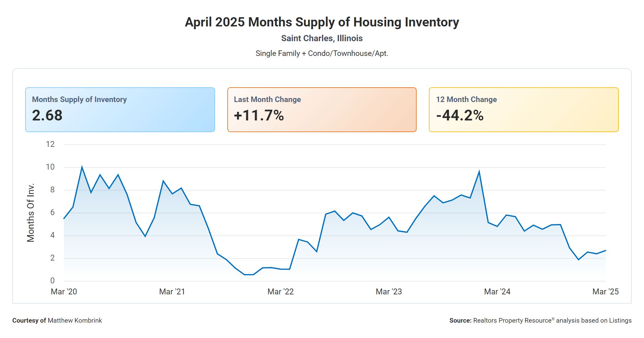The image size is (644, 338).
Task: Click the "Mar '25" x-axis label
Action: (x=605, y=292)
